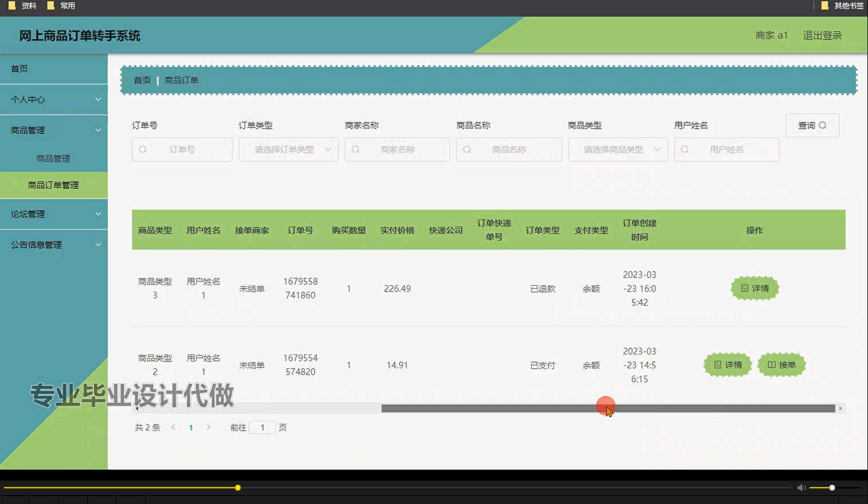The image size is (868, 504).
Task: Open 商品管理 submenu item in the sidebar
Action: pyautogui.click(x=53, y=158)
